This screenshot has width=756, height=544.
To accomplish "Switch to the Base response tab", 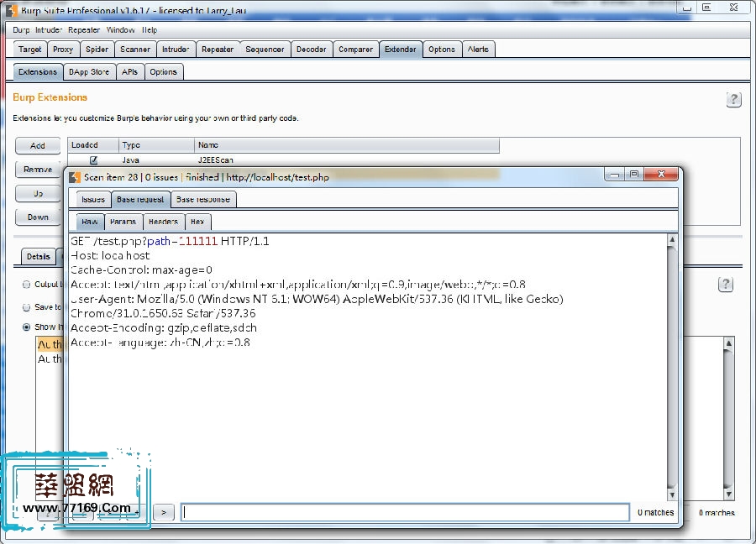I will point(204,200).
